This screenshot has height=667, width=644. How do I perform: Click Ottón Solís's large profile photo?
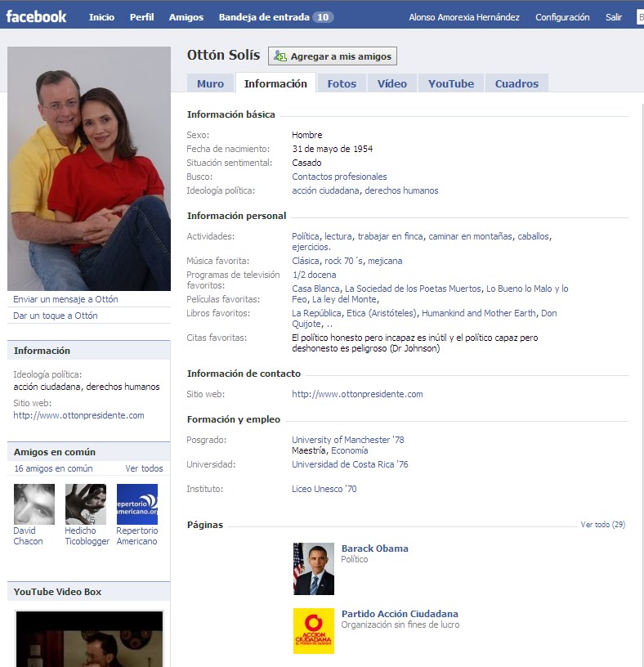89,168
